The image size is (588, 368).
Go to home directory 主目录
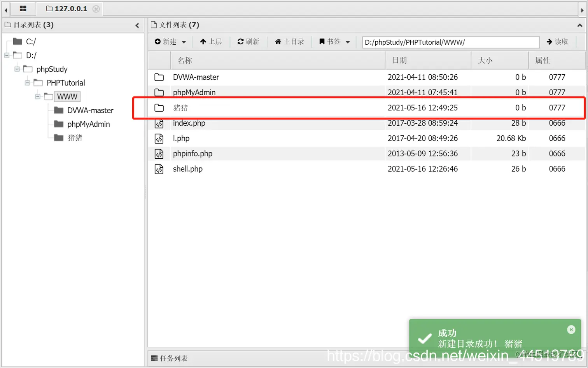click(289, 42)
